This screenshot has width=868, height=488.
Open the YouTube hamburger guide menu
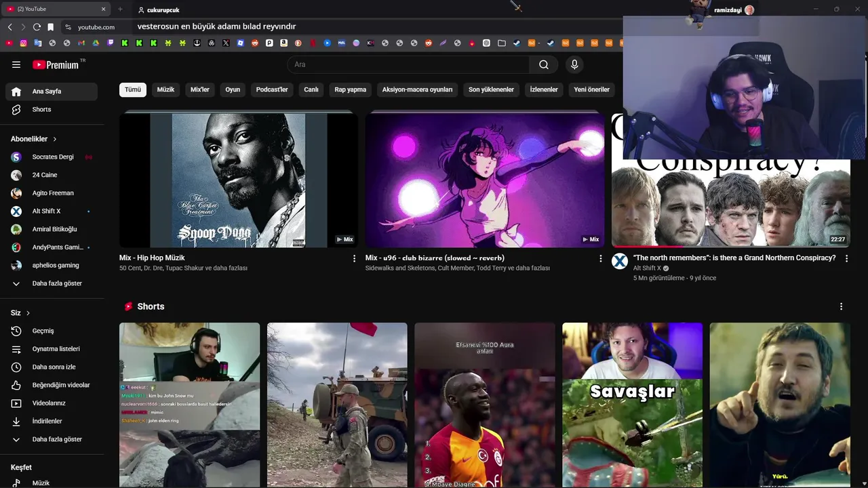[x=16, y=64]
